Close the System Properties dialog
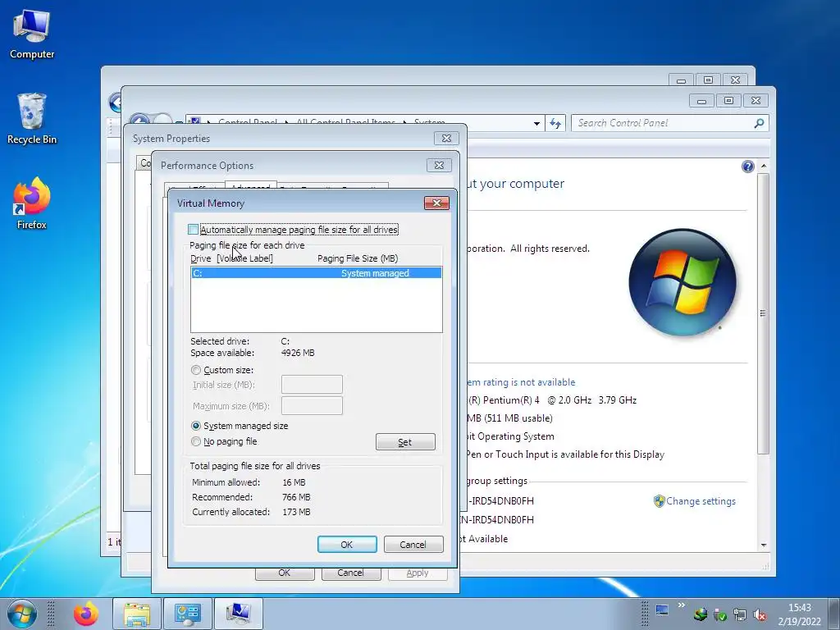The height and width of the screenshot is (630, 840). click(x=446, y=138)
